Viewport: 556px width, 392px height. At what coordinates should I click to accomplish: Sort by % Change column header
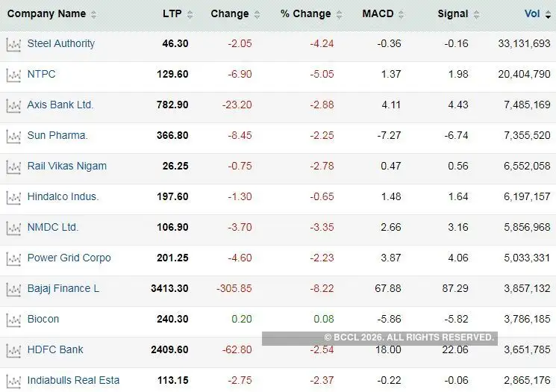pos(305,13)
